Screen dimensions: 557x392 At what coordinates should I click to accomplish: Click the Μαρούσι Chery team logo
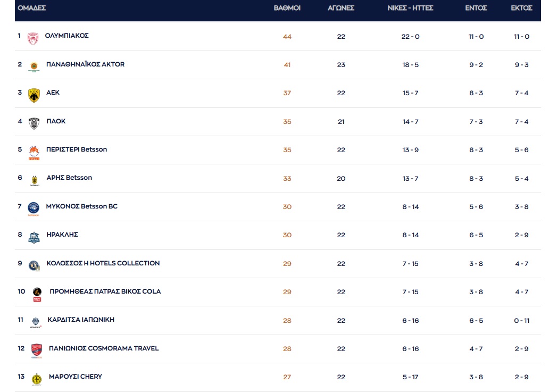pyautogui.click(x=36, y=379)
